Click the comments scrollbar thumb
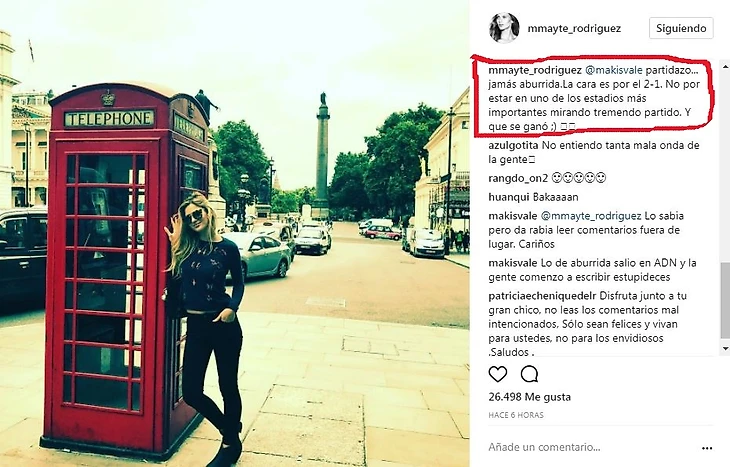730x467 pixels. pos(725,300)
